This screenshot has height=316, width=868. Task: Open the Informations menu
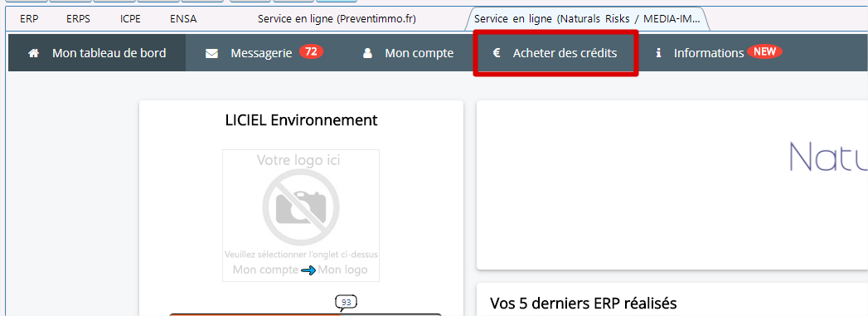pos(709,53)
